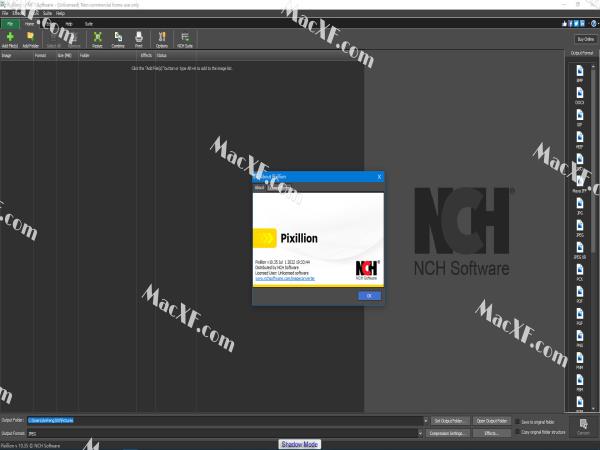Screen dimensions: 600x450
Task: Click the Add Folder toolbar icon
Action: [30, 39]
